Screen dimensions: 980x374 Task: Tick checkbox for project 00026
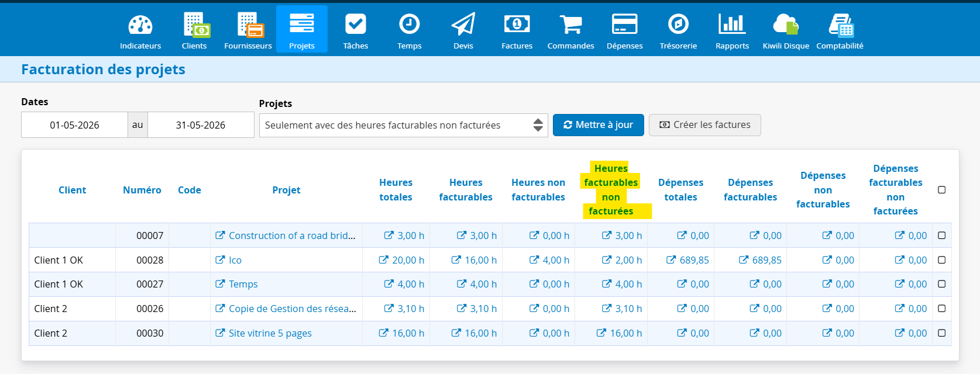tap(941, 309)
